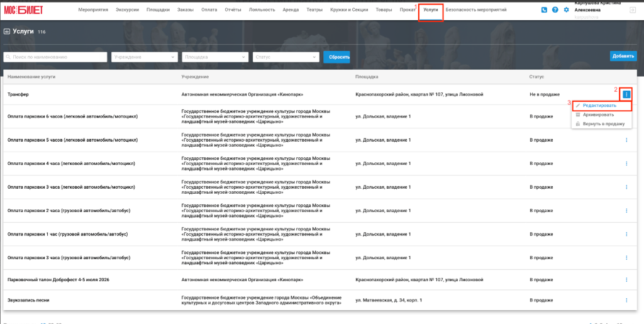
Task: Open the help question-mark icon
Action: click(x=555, y=9)
